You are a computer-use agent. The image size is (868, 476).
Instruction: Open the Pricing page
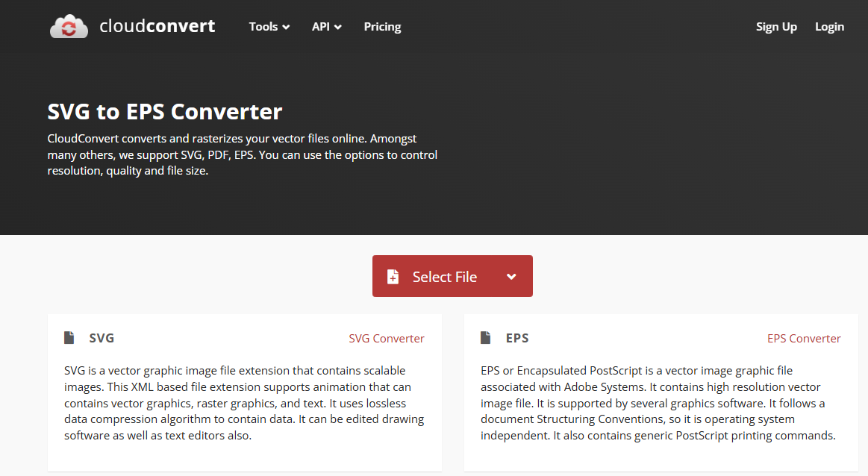(382, 27)
